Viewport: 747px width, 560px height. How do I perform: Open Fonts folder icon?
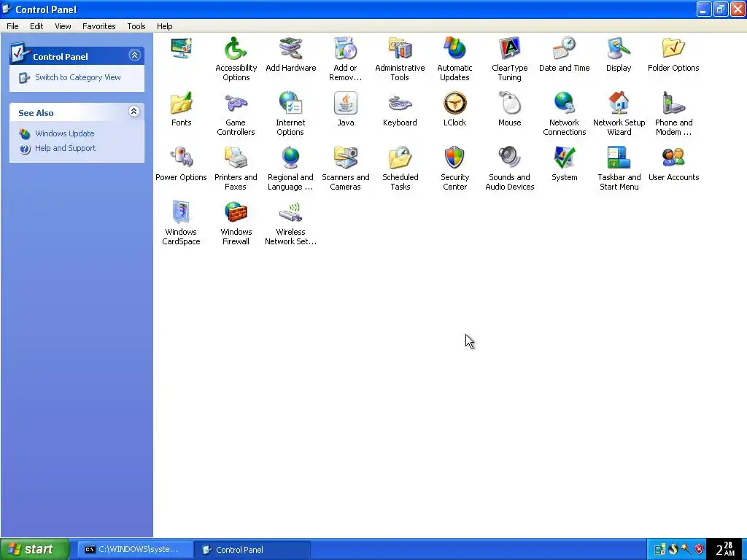click(182, 103)
